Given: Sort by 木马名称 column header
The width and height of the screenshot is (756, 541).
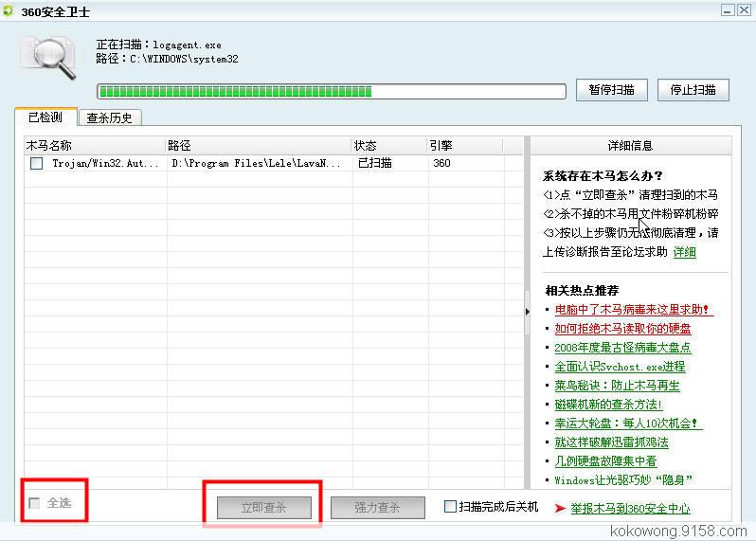Looking at the screenshot, I should coord(95,146).
